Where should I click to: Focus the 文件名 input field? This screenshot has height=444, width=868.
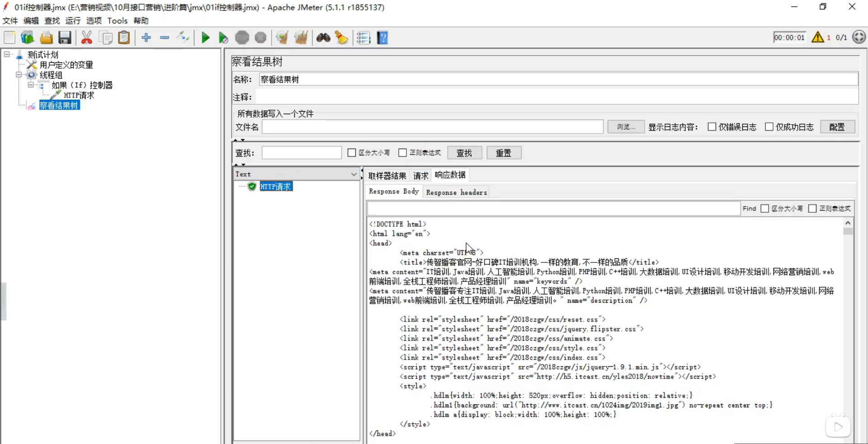pyautogui.click(x=432, y=127)
